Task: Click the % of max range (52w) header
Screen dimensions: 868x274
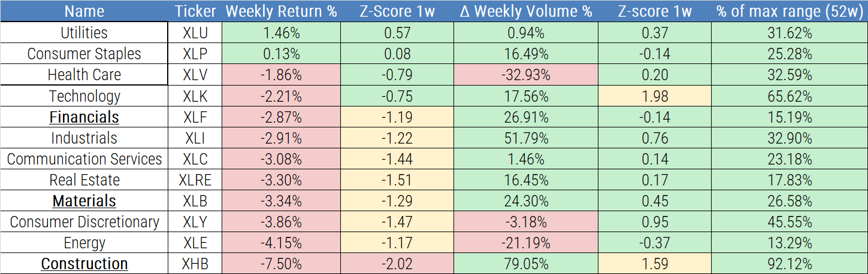Action: (789, 11)
